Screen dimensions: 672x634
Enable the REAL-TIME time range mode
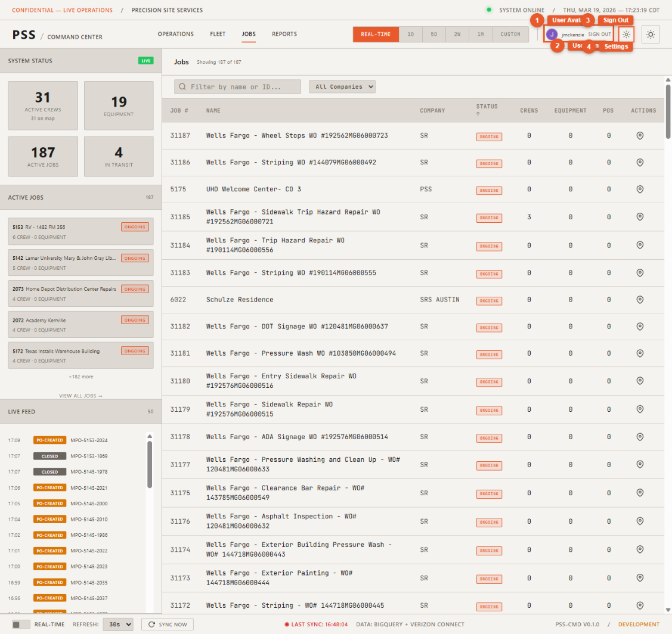376,34
